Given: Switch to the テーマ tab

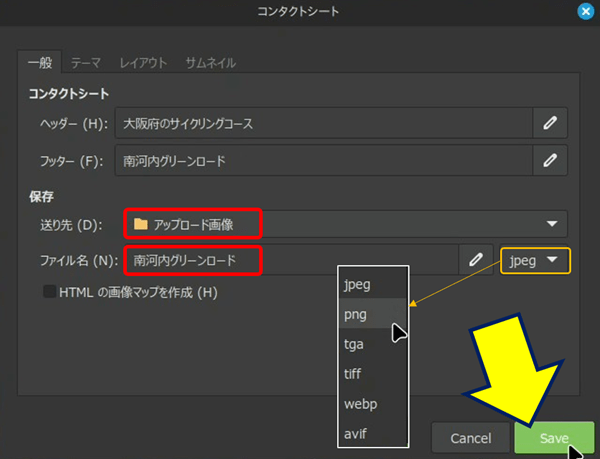Looking at the screenshot, I should coord(86,63).
